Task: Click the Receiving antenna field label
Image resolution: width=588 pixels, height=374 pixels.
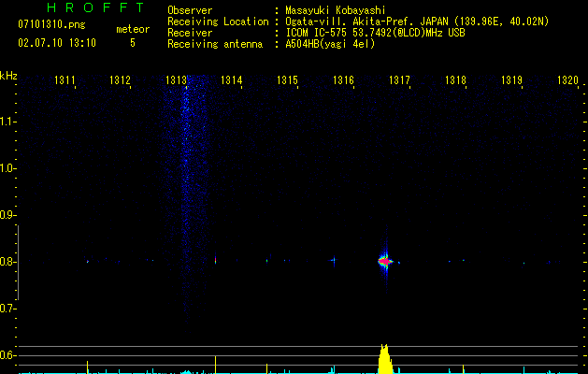Action: pyautogui.click(x=215, y=44)
